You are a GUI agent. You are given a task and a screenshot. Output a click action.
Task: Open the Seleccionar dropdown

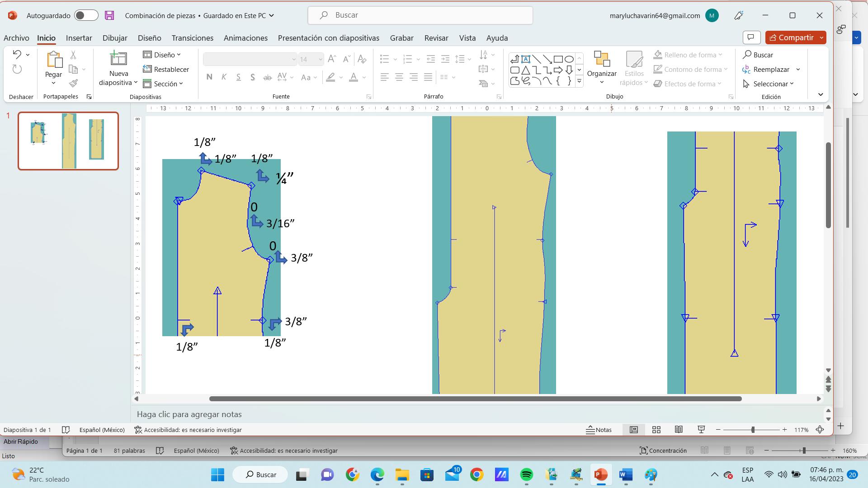[770, 84]
